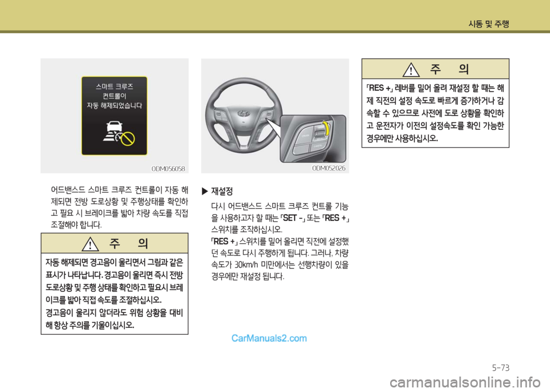Click the cruise control cancelled indicator image
This screenshot has height=392, width=550.
115,116
